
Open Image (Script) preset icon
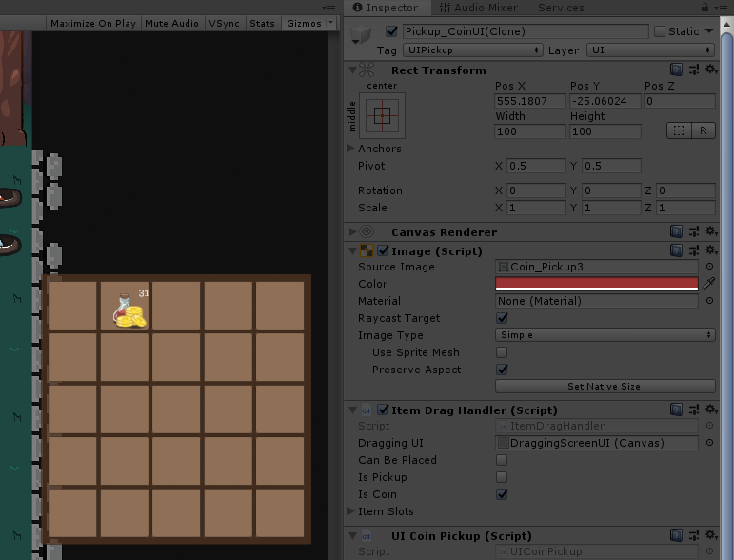[x=694, y=250]
